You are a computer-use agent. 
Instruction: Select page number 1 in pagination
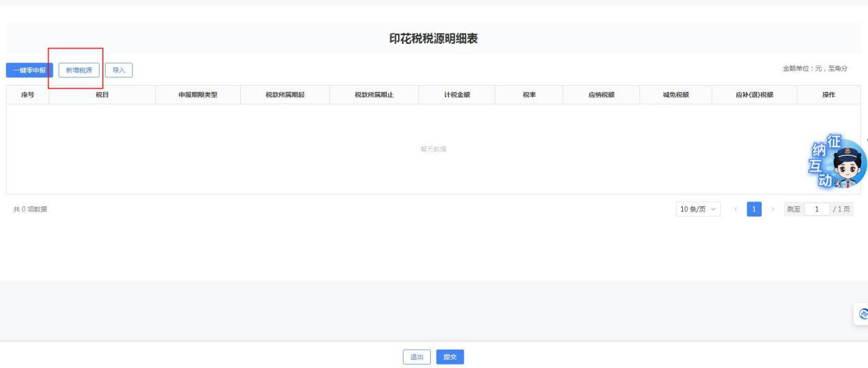(x=753, y=209)
